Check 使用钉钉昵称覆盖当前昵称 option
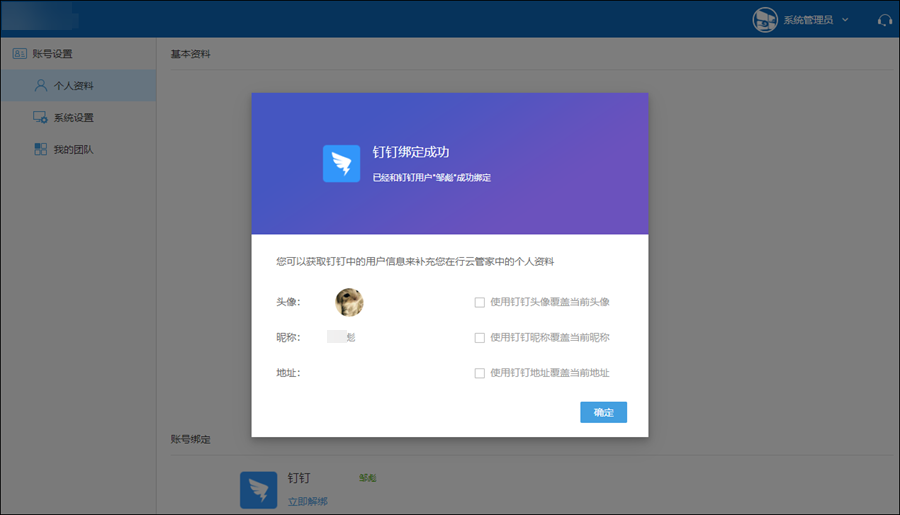This screenshot has height=515, width=900. pos(479,338)
